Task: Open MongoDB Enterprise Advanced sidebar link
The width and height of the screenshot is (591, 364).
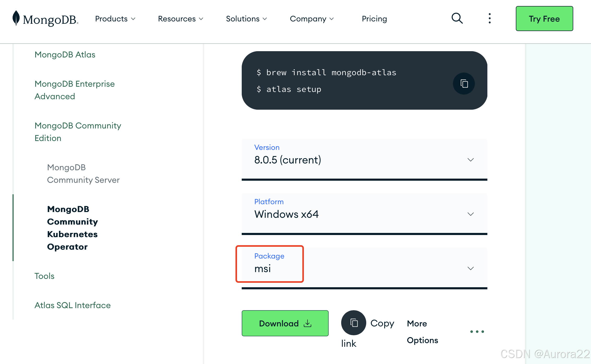Action: 75,90
